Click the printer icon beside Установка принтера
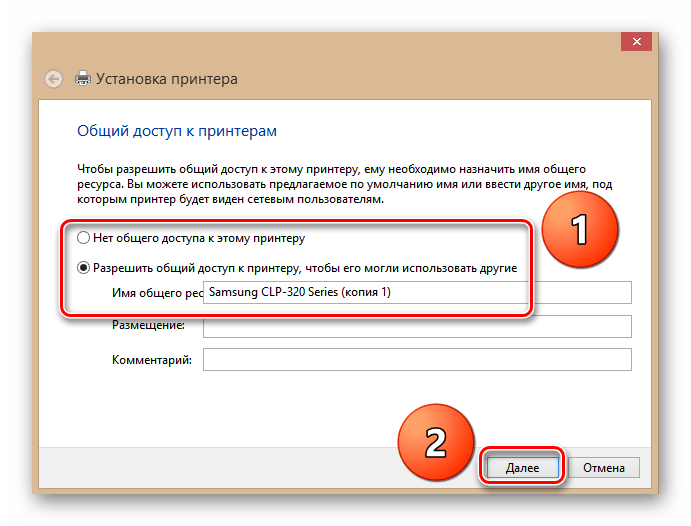The image size is (691, 526). 83,78
